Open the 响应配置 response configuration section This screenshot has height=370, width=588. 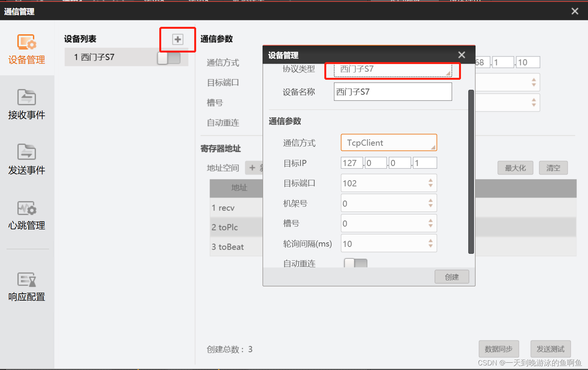pyautogui.click(x=27, y=286)
